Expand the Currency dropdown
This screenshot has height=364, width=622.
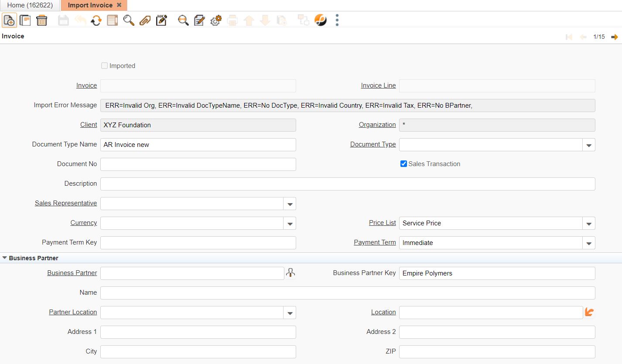point(290,223)
